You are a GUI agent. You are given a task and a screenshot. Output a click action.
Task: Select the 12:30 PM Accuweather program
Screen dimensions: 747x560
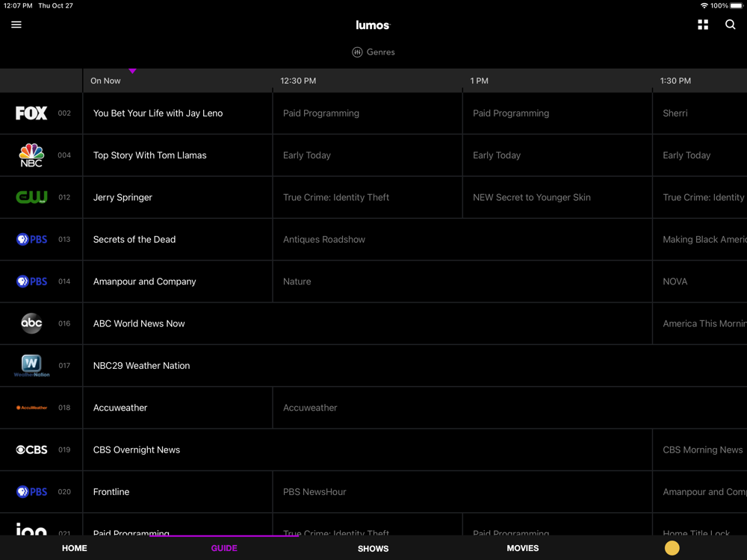tap(509, 408)
